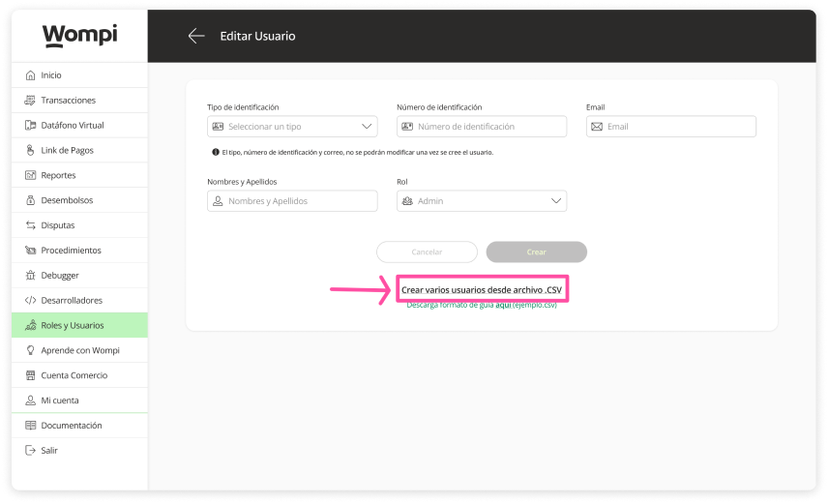Click Crear varios usuarios desde archivo .CSV
The width and height of the screenshot is (828, 504).
click(x=481, y=290)
